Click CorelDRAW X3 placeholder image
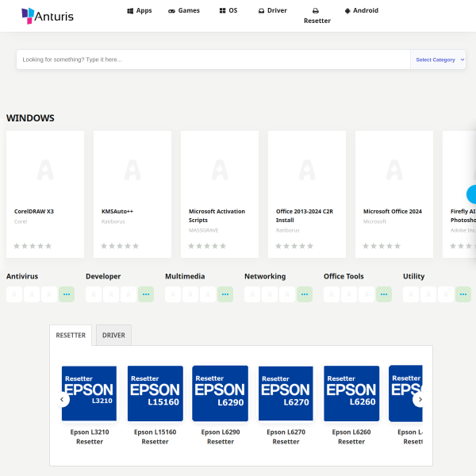The image size is (476, 476). tap(45, 170)
